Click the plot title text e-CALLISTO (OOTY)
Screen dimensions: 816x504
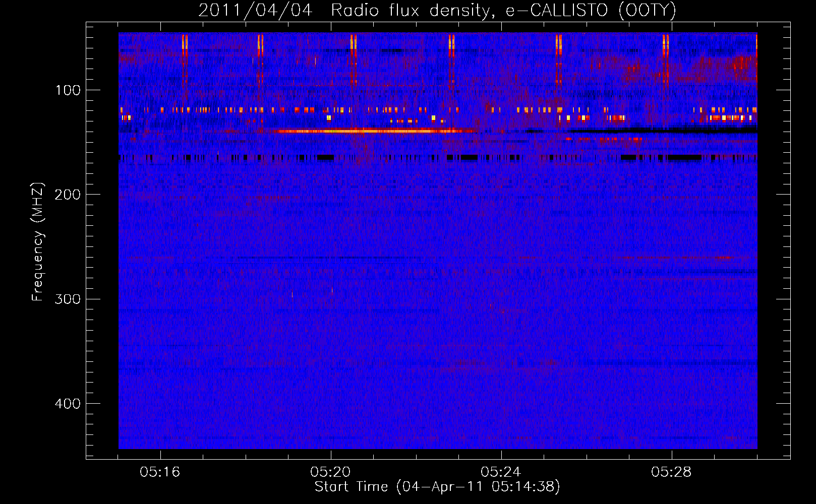point(591,10)
